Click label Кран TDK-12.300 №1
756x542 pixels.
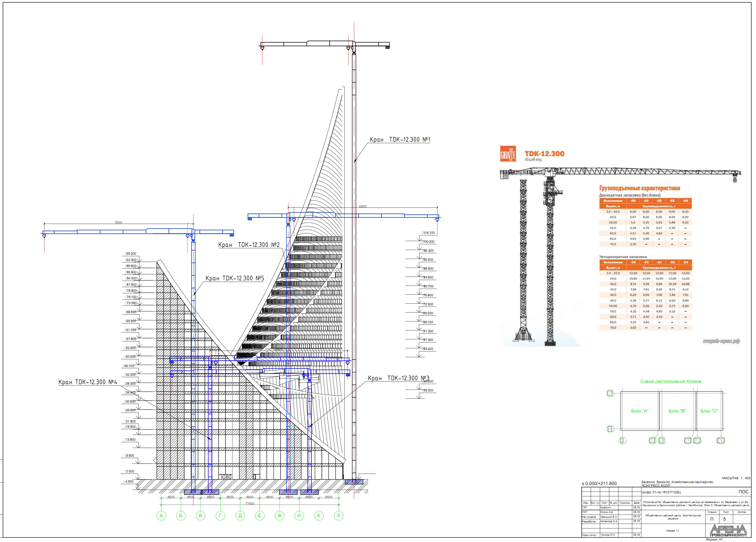(x=400, y=140)
